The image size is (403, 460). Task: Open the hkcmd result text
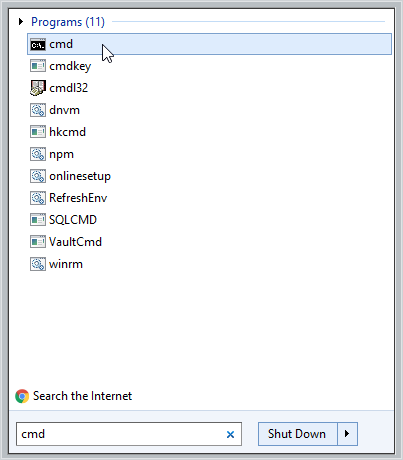click(67, 132)
